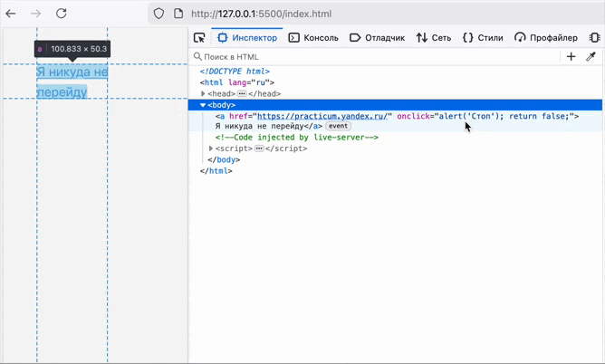Show collapsed script contents via ellipsis badge

coord(259,148)
